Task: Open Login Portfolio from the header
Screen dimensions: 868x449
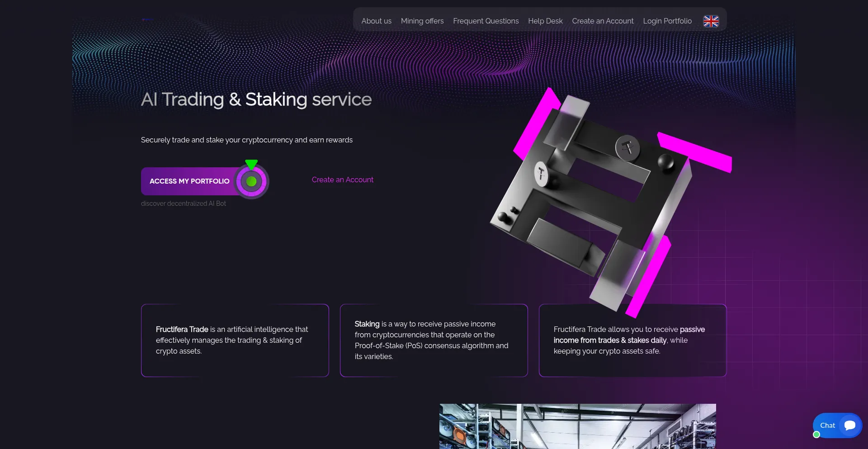Action: tap(667, 21)
